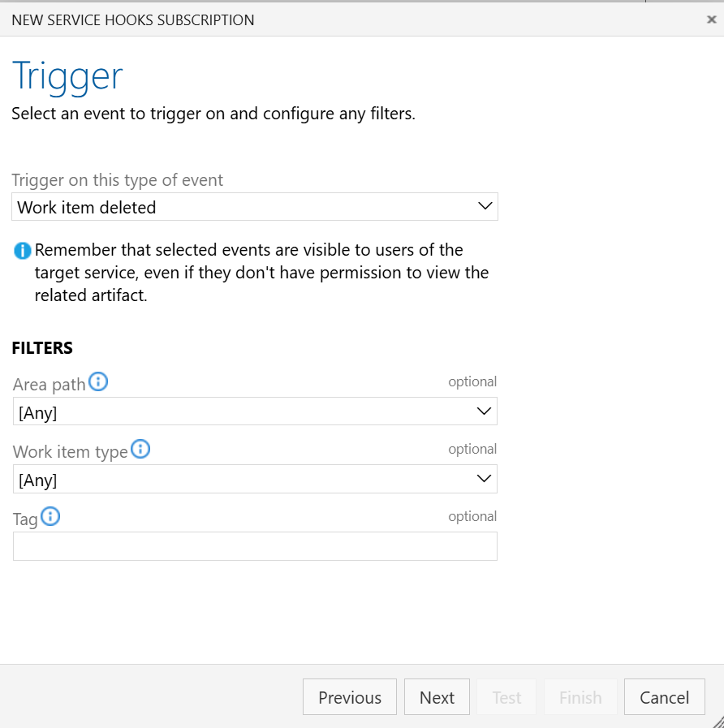
Task: Click the dialog title bar text
Action: point(133,20)
